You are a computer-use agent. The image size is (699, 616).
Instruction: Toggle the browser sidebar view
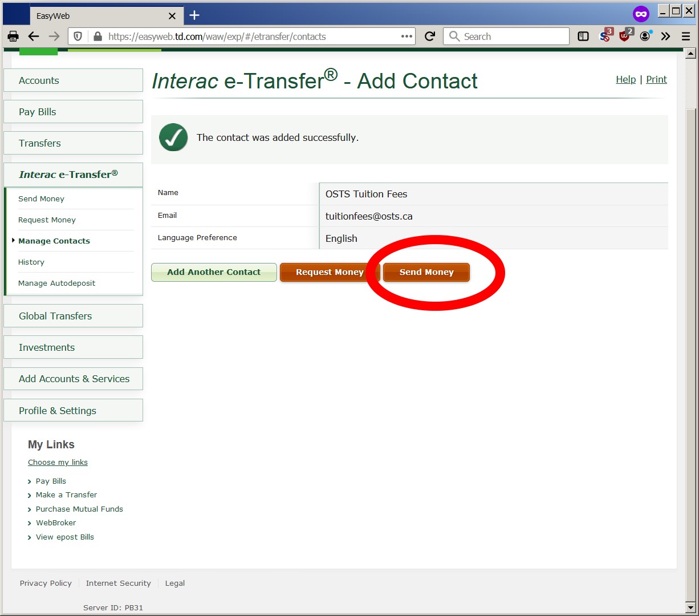click(583, 36)
